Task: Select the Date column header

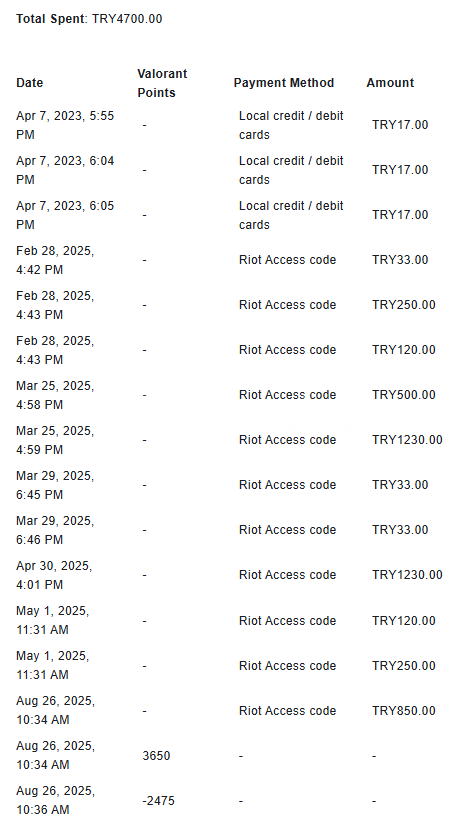Action: 29,83
